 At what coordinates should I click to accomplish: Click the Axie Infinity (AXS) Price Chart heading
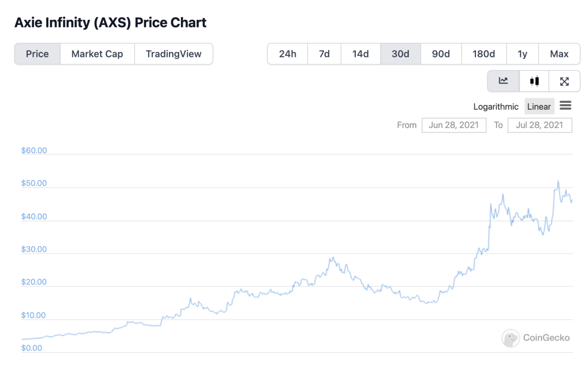[111, 22]
